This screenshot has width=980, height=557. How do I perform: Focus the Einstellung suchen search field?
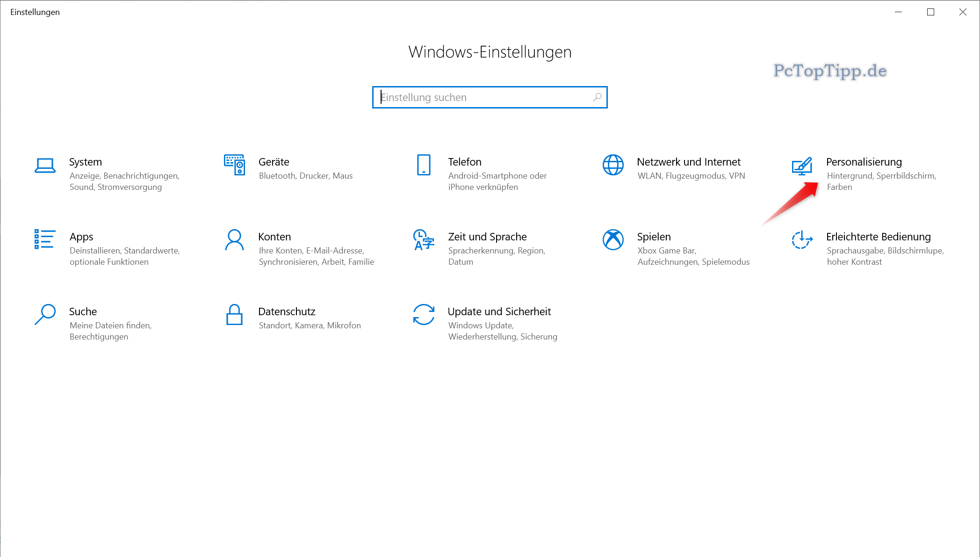click(x=490, y=97)
